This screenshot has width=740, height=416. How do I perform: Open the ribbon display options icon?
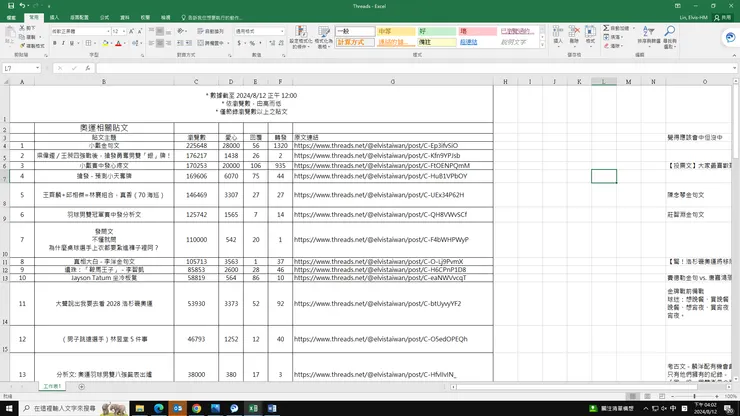(678, 6)
